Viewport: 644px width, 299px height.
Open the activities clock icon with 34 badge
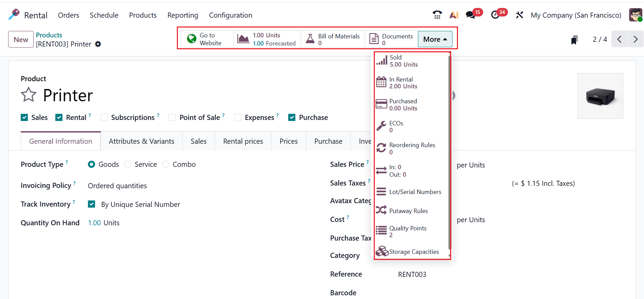pos(495,15)
